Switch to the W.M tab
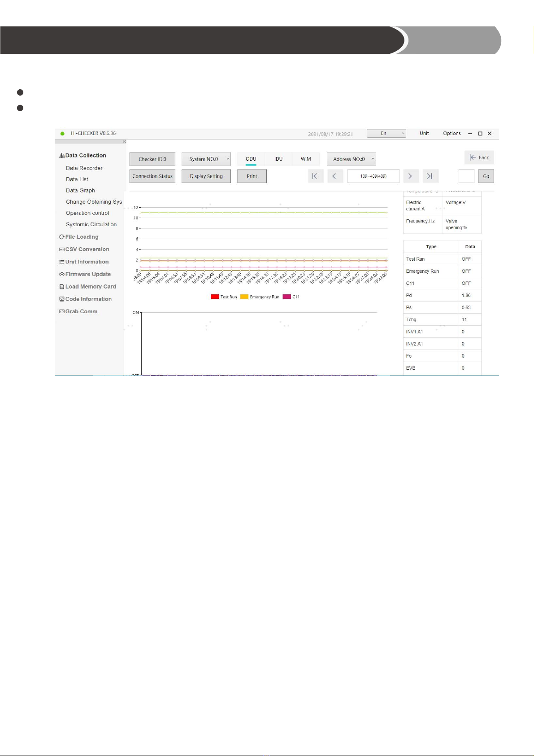 pos(306,159)
